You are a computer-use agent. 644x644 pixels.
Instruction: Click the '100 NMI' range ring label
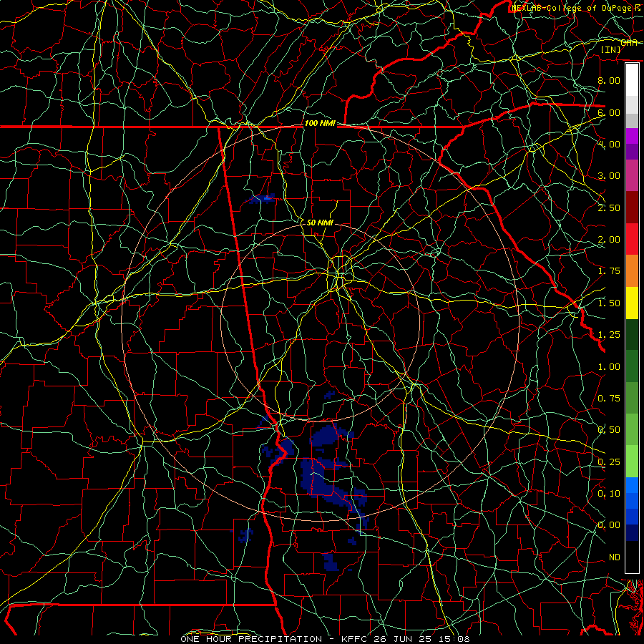pos(320,123)
